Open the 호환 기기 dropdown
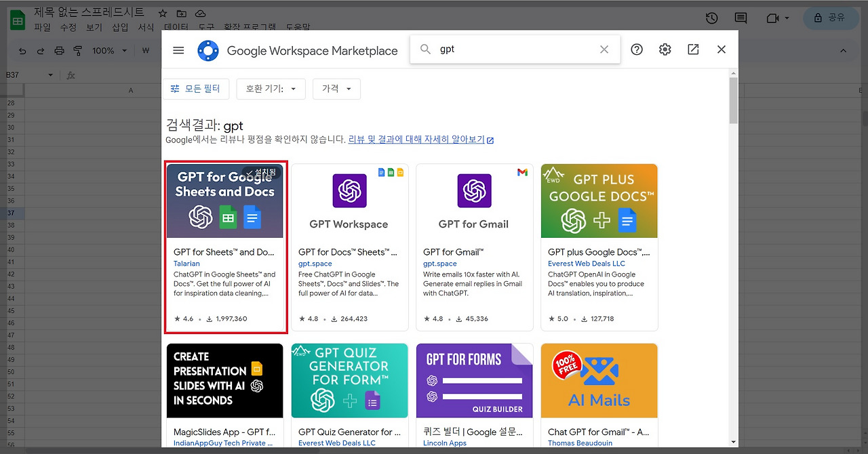The image size is (868, 454). [271, 89]
